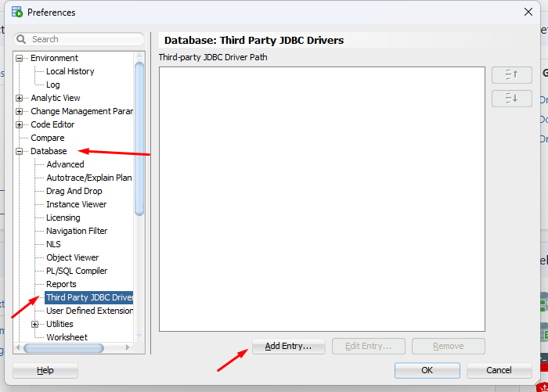Click the tree vertical scrollbar thumb
The width and height of the screenshot is (548, 392).
(139, 138)
